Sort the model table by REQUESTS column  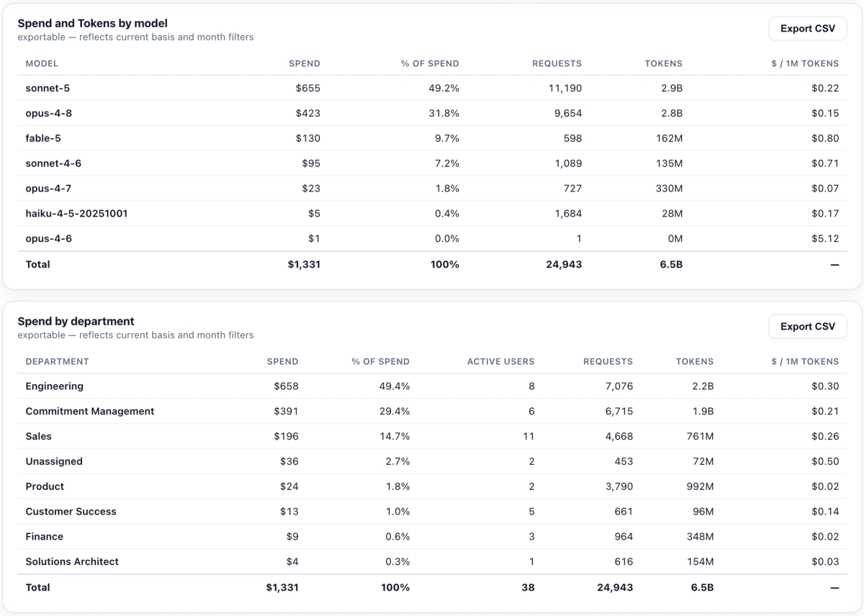(x=557, y=63)
